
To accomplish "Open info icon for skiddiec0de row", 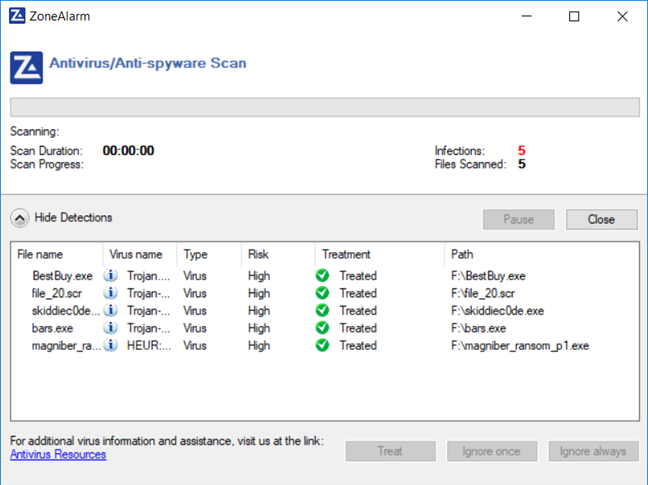I will tap(110, 310).
